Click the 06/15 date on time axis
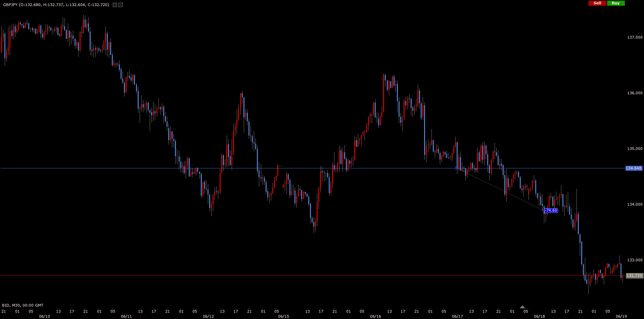 click(x=283, y=316)
